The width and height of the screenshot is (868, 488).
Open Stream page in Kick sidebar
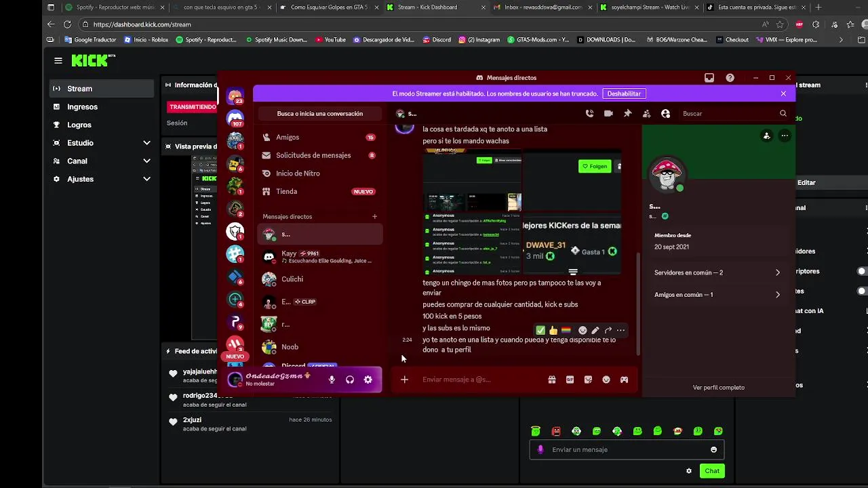click(x=102, y=89)
